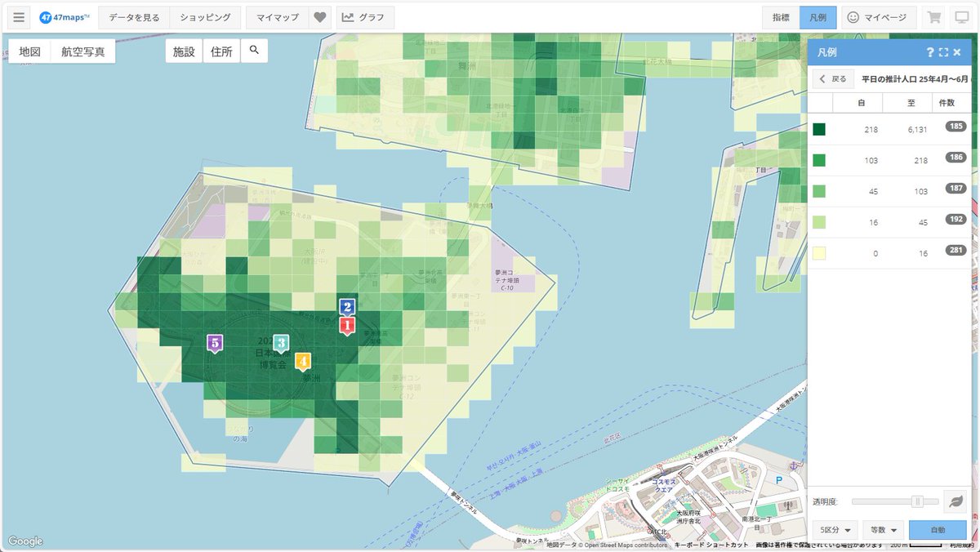Open マイマップ menu
The image size is (980, 552).
[x=278, y=17]
